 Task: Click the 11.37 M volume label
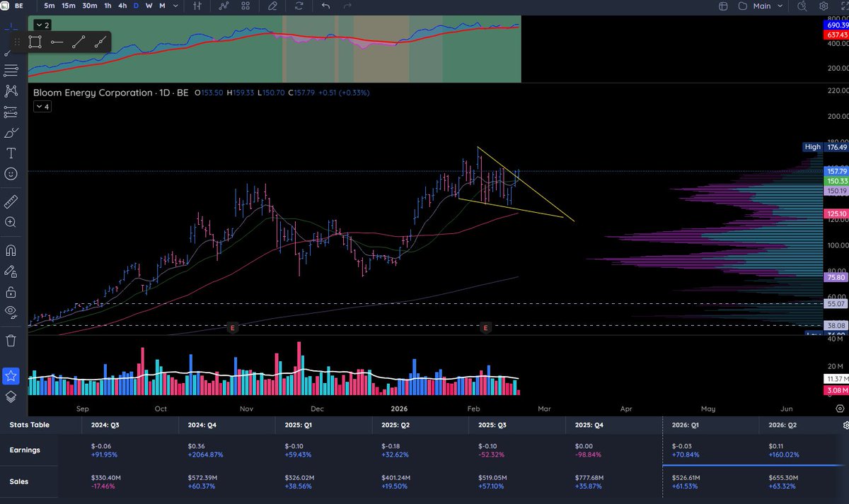pyautogui.click(x=836, y=380)
